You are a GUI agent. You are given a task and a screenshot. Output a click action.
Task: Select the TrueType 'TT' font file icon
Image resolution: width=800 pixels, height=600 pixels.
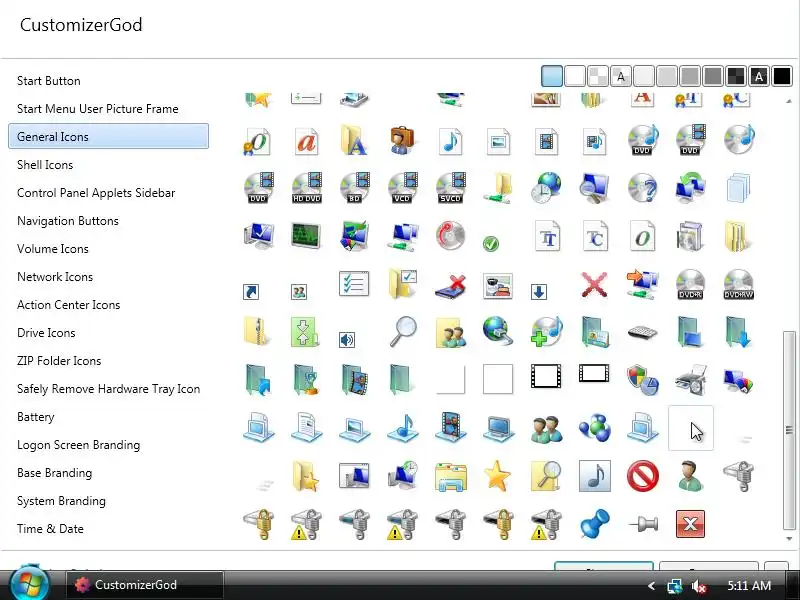coord(548,237)
